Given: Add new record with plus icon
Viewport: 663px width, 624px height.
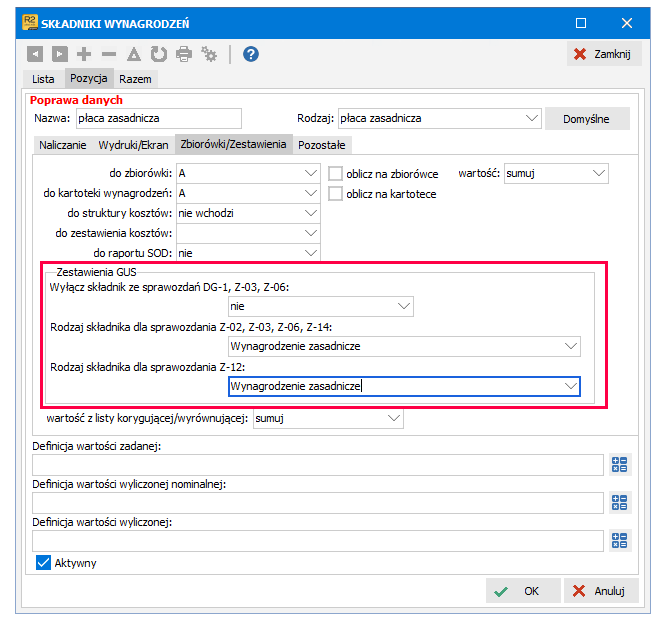Looking at the screenshot, I should tap(84, 54).
